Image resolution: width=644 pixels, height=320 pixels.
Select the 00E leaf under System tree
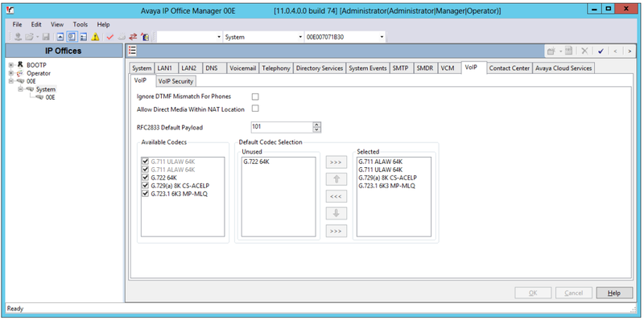(x=50, y=97)
